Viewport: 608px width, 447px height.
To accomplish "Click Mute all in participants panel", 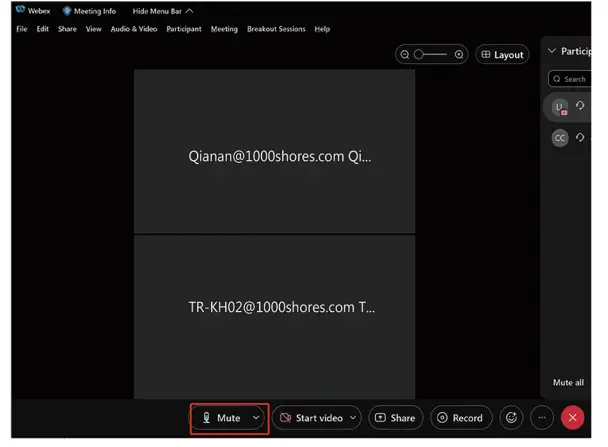I will coord(568,383).
